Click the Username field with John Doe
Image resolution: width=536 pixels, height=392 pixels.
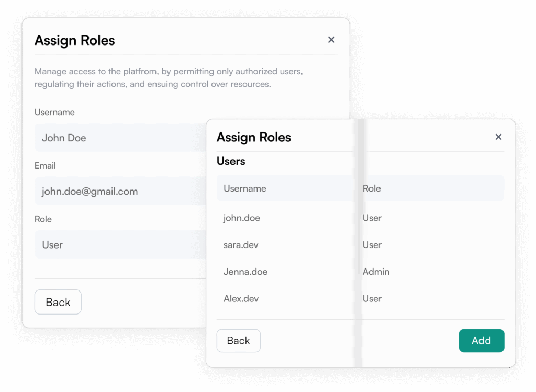pos(120,138)
